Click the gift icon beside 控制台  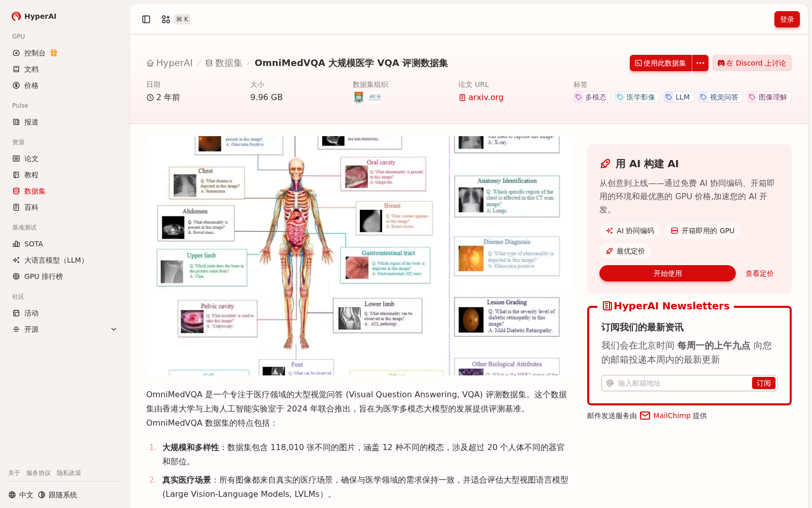click(x=54, y=53)
